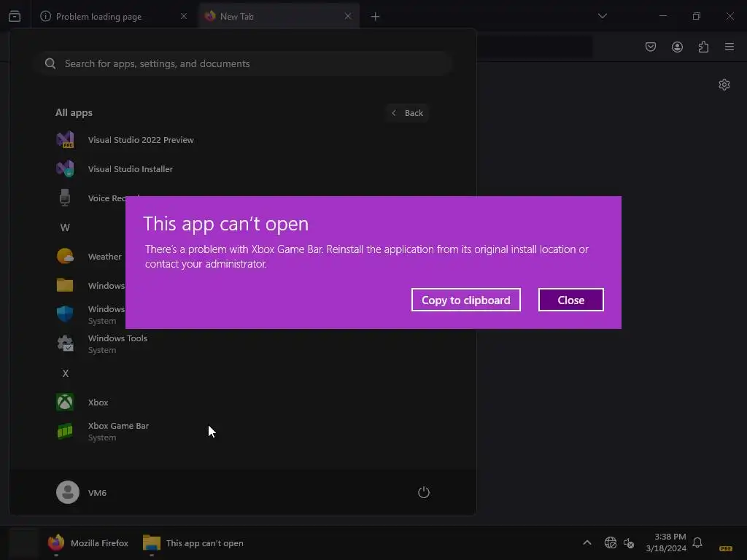Image resolution: width=747 pixels, height=560 pixels.
Task: Open the VM6 user account avatar
Action: pos(68,492)
